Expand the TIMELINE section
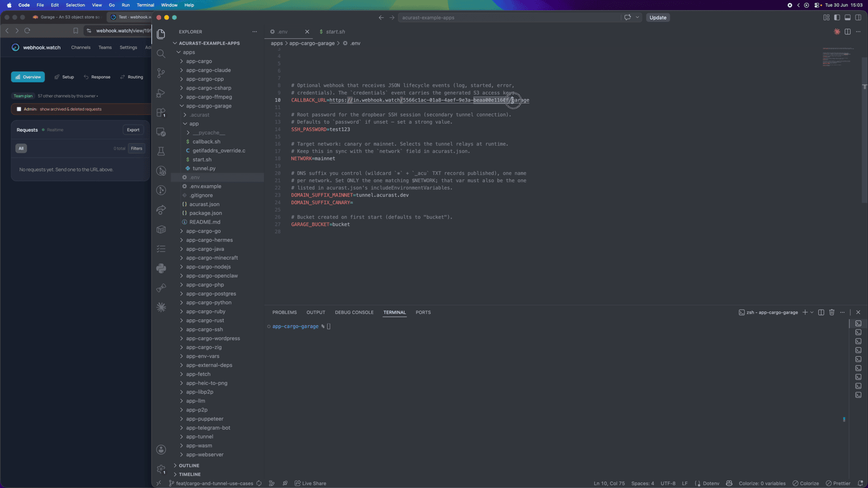Screen dimensions: 868x488 [189, 474]
